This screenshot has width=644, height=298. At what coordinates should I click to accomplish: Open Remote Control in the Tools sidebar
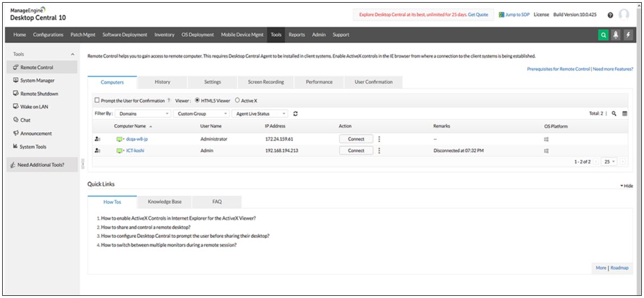[42, 67]
